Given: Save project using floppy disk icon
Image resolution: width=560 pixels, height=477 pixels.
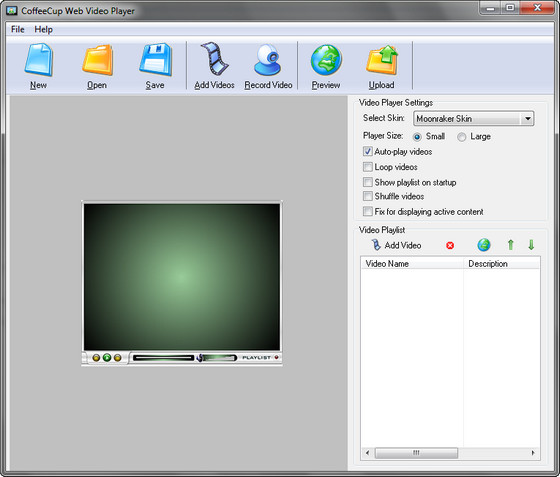Looking at the screenshot, I should click(x=155, y=60).
